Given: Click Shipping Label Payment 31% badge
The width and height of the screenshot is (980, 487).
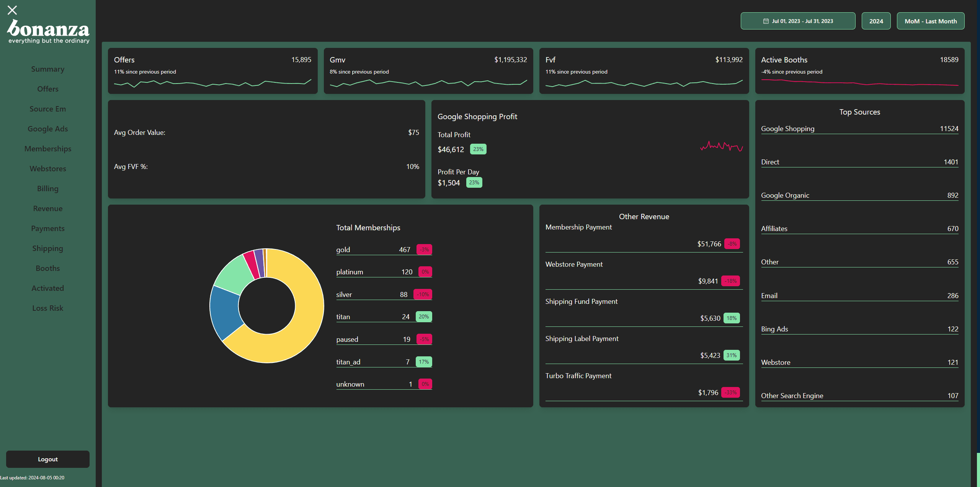Looking at the screenshot, I should click(x=732, y=355).
